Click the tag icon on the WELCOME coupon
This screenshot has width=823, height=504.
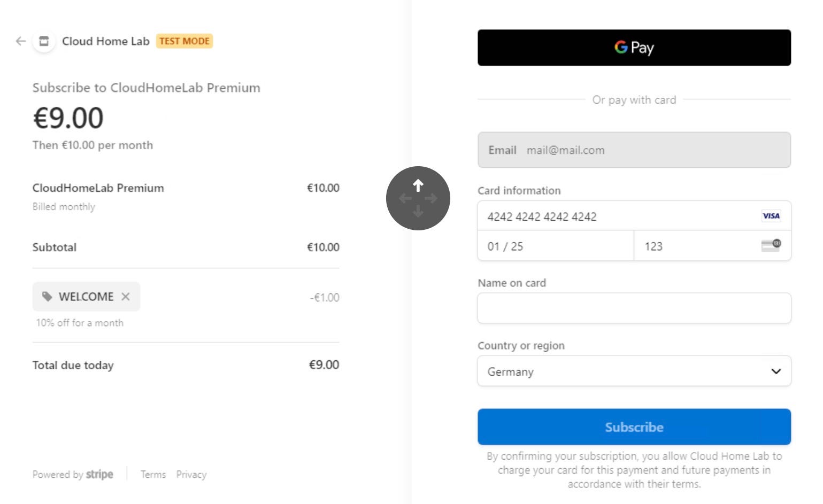point(47,296)
